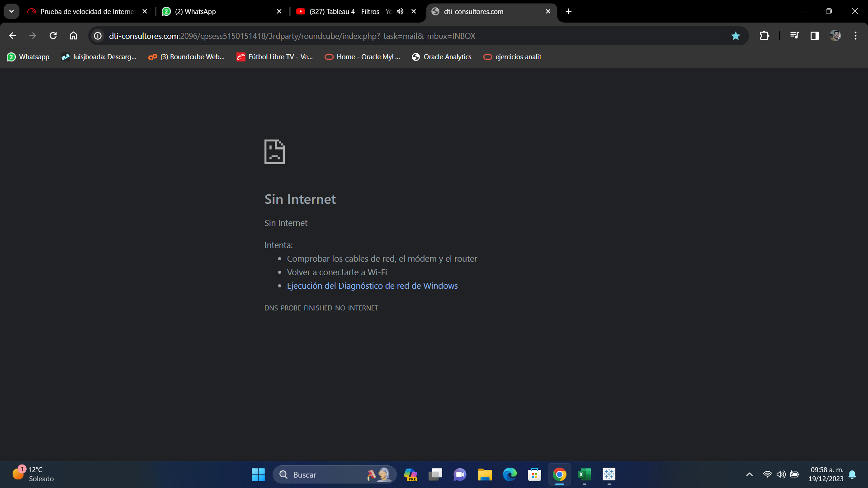Click the Windows Start button

pos(258,474)
